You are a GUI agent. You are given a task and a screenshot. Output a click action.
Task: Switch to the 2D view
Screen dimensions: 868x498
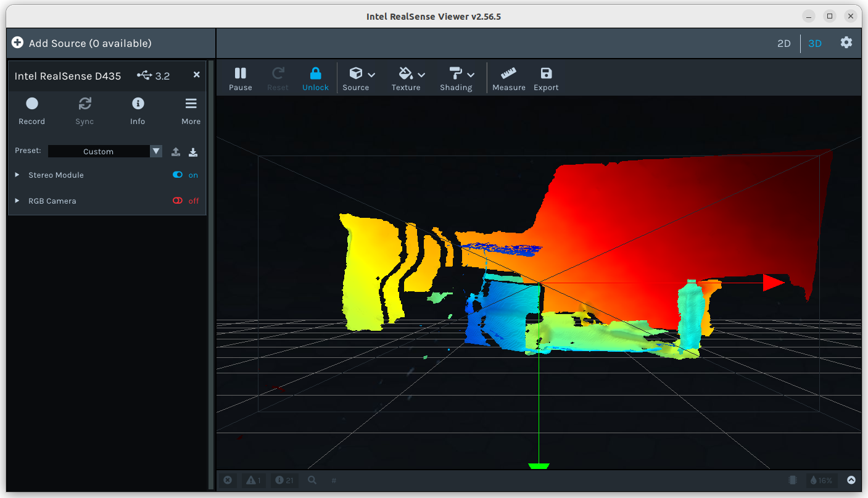coord(783,43)
